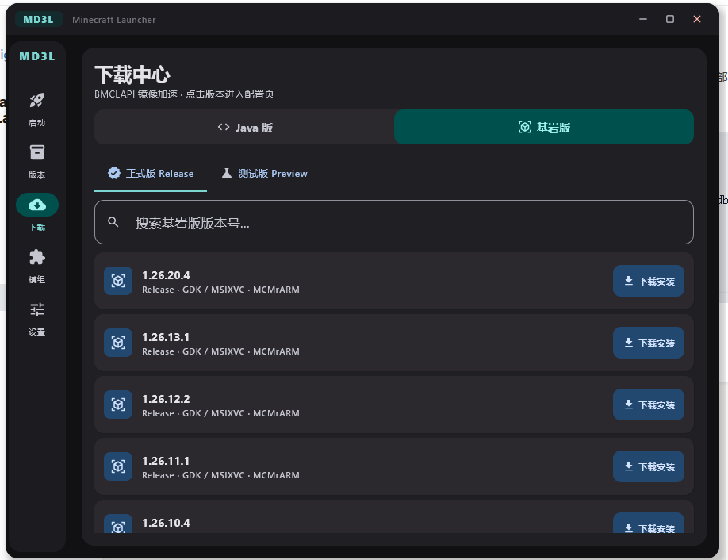This screenshot has height=560, width=728.
Task: Click the cube icon of version 1.26.20.4
Action: [x=118, y=281]
